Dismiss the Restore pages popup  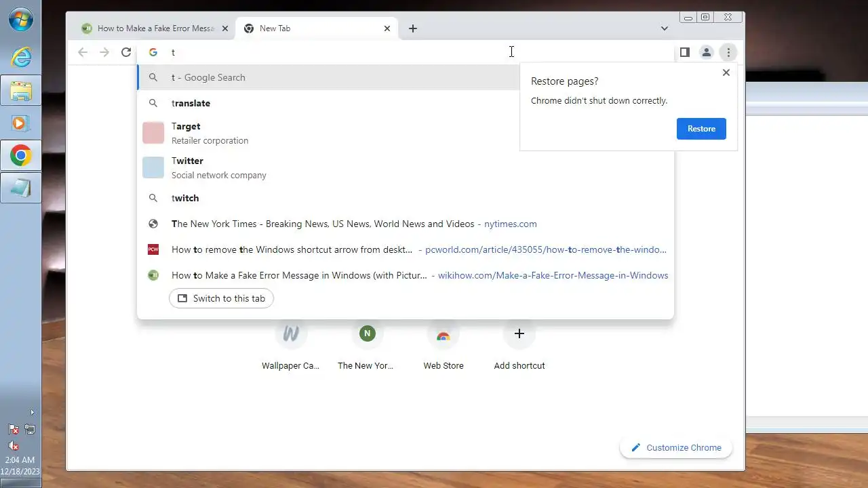726,73
